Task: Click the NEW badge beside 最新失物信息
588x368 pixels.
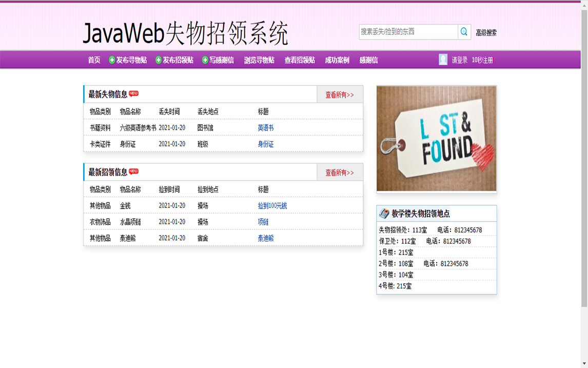Action: [133, 93]
